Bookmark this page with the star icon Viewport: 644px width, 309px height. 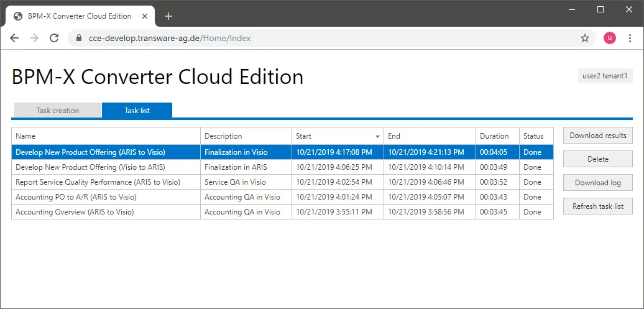[x=585, y=38]
